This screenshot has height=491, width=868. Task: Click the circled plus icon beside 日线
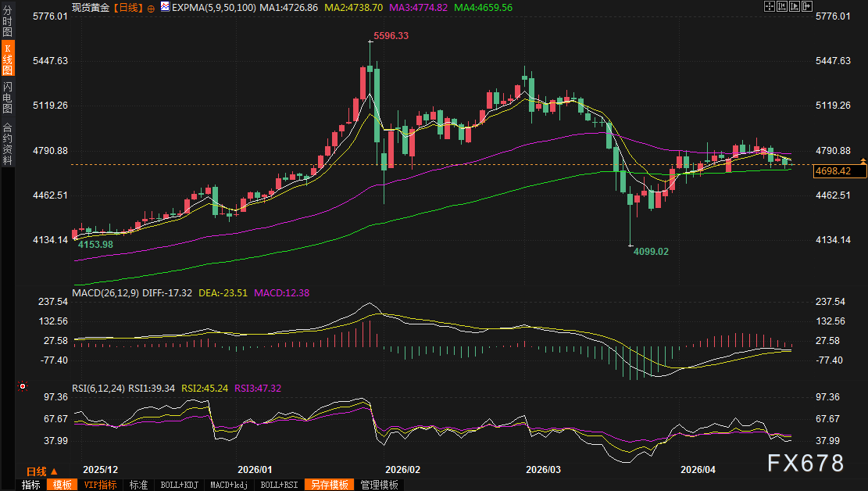[151, 7]
